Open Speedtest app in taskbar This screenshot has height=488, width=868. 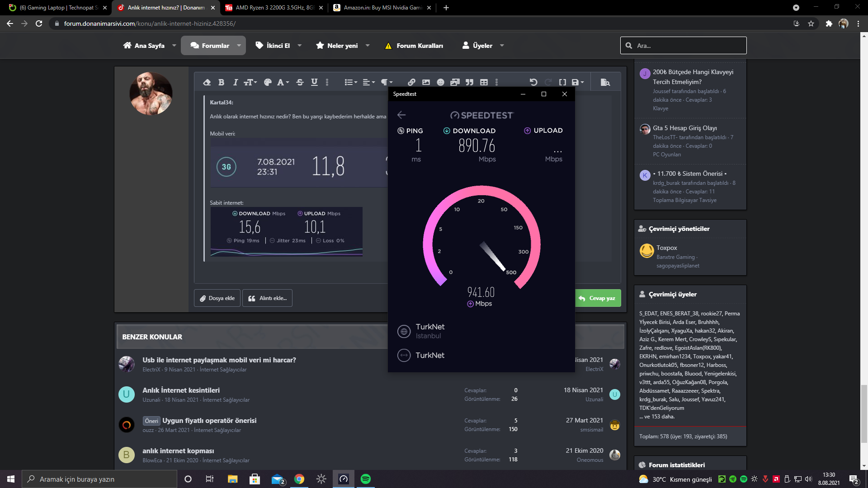click(344, 479)
